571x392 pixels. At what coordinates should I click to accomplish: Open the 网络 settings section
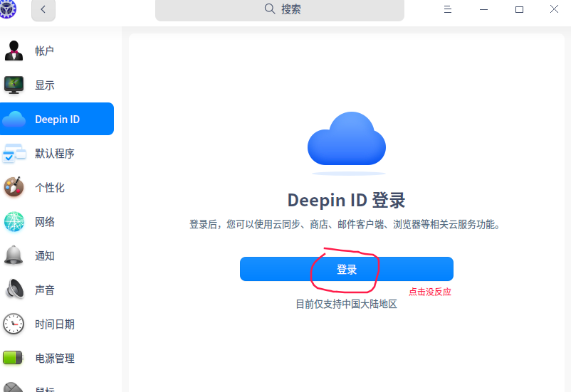pos(44,222)
